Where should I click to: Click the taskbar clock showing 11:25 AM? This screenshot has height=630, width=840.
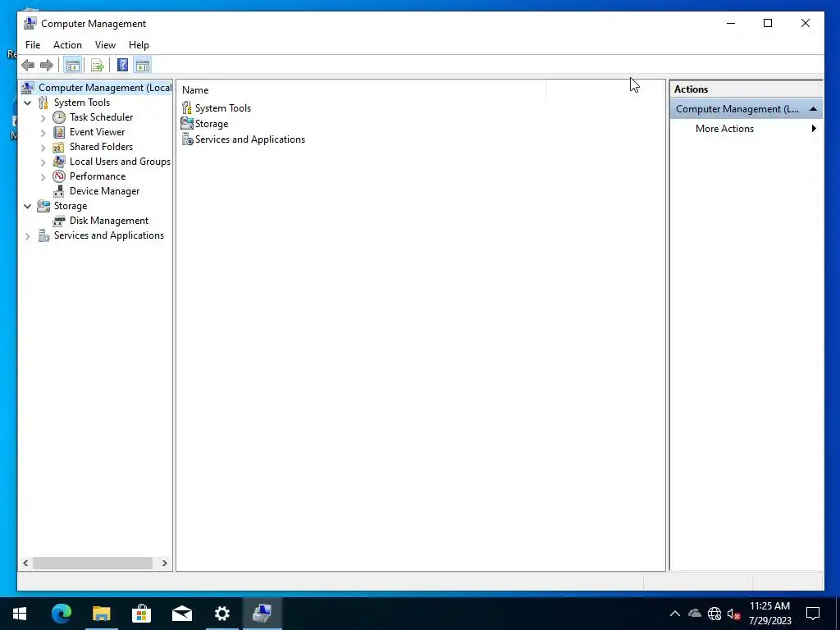[769, 614]
